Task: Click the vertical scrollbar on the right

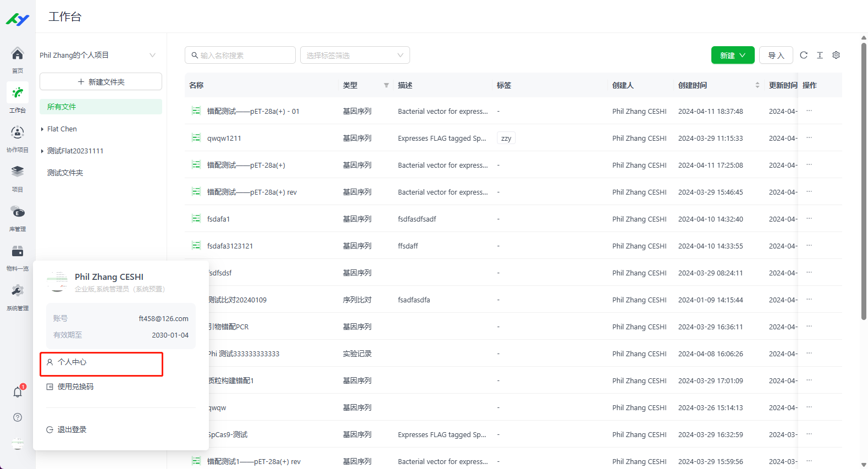Action: (x=864, y=181)
